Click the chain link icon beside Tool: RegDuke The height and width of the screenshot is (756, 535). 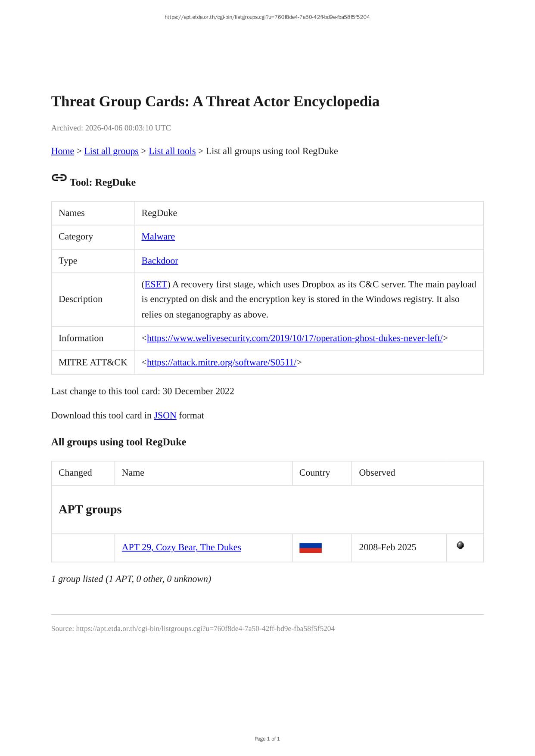[x=59, y=177]
